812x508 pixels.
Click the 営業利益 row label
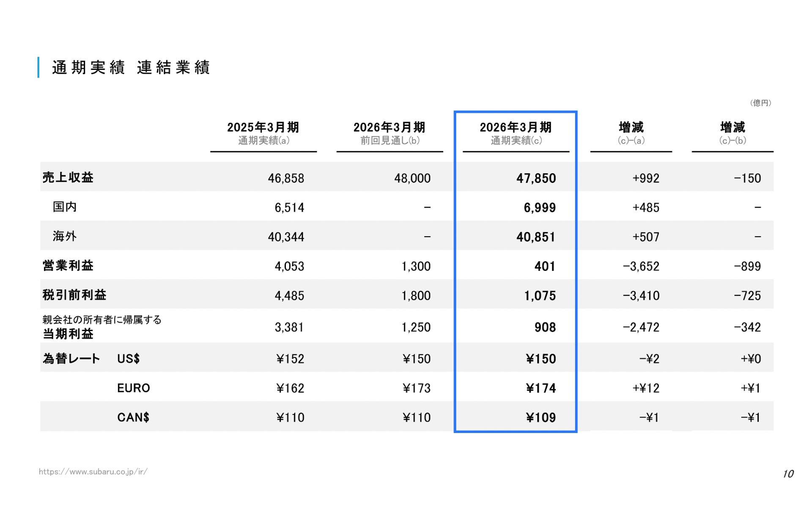(x=68, y=266)
